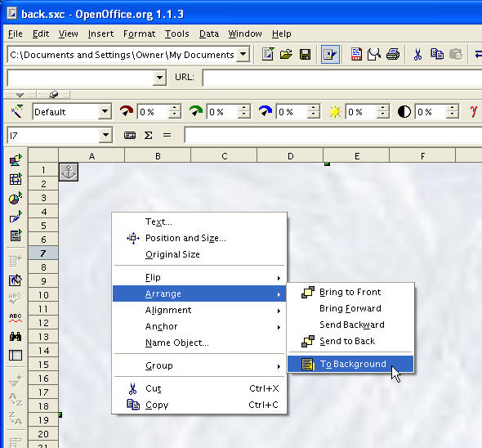Increase the Red percentage stepper
The width and height of the screenshot is (482, 448).
click(174, 108)
